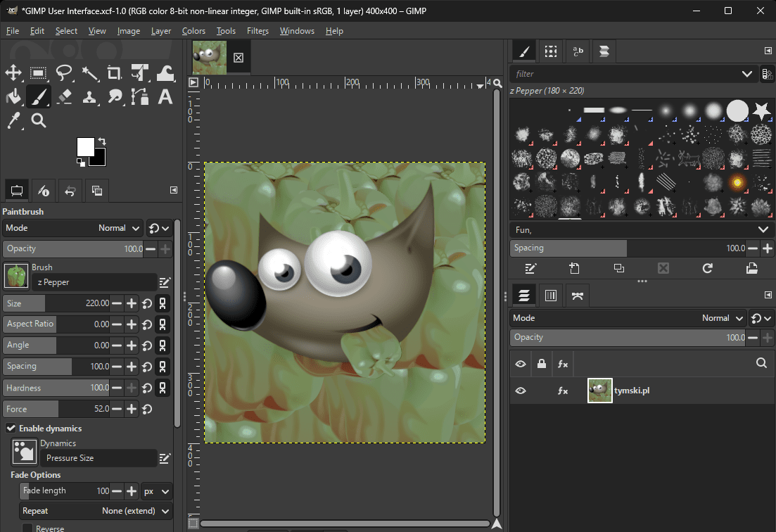Select the Paths tool
The width and height of the screenshot is (776, 532).
(140, 96)
